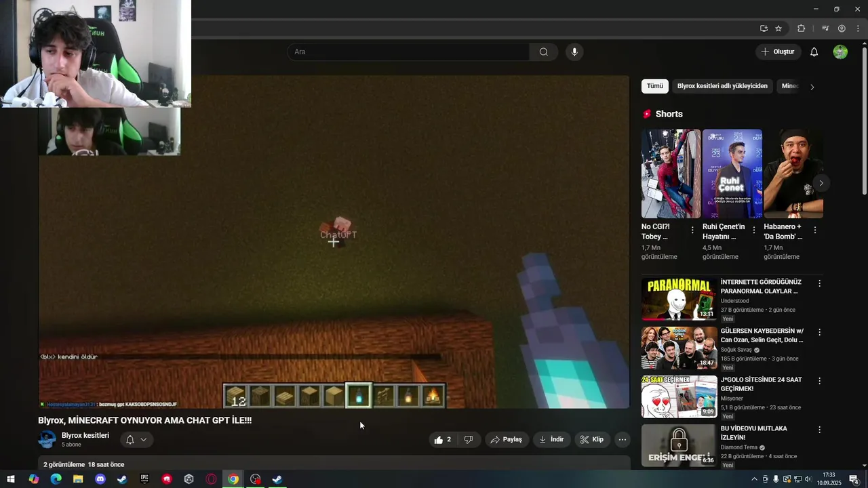Open more actions menu beside Klip
868x488 pixels.
click(x=622, y=440)
